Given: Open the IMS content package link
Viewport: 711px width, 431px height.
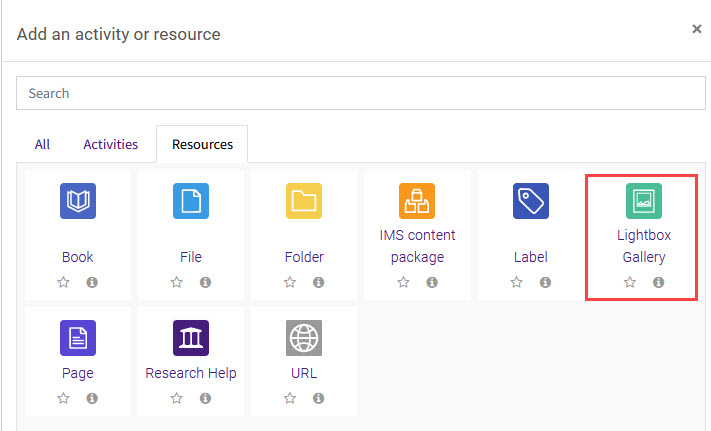Looking at the screenshot, I should coord(417,246).
